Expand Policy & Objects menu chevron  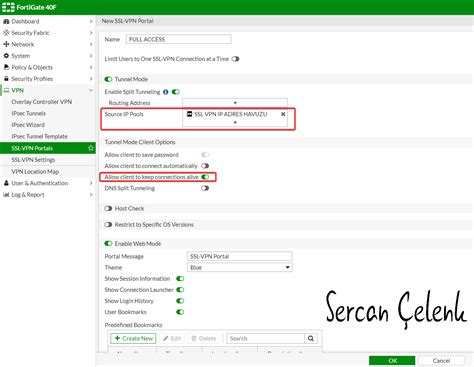(x=91, y=67)
